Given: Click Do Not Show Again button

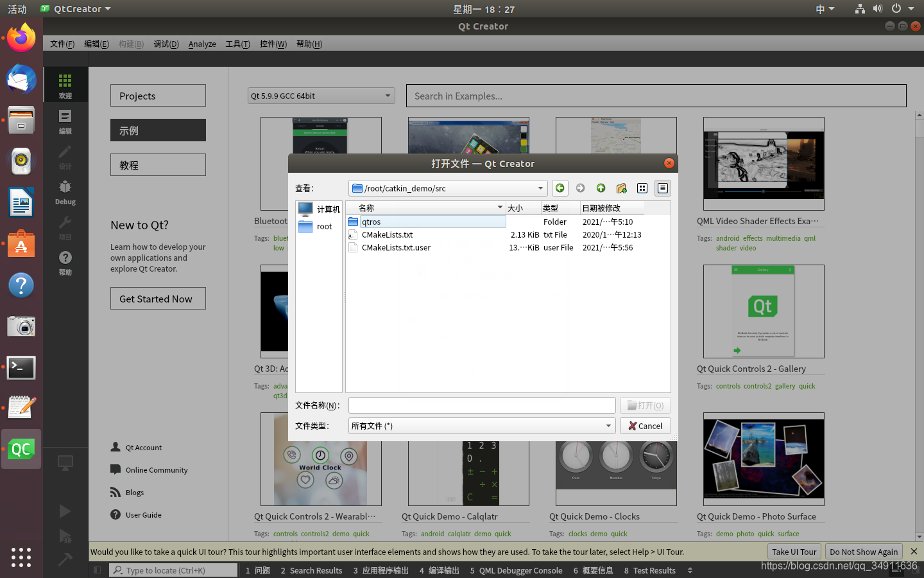Looking at the screenshot, I should point(864,552).
